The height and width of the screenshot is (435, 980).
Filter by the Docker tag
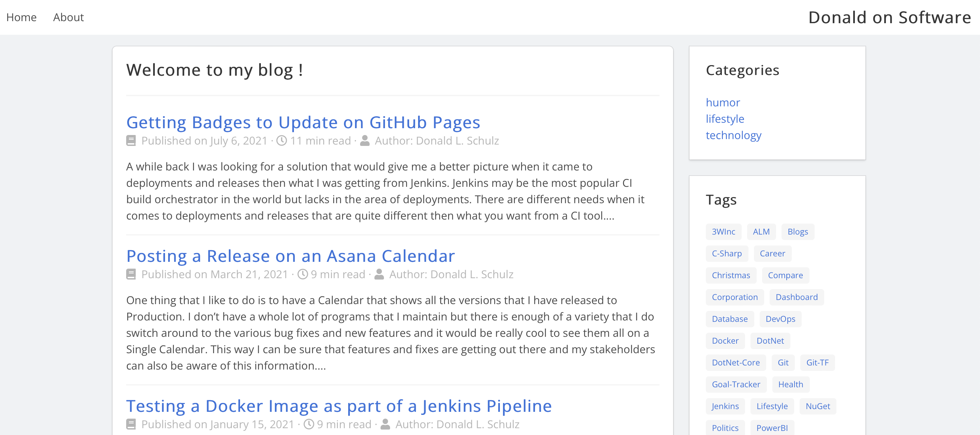coord(725,341)
